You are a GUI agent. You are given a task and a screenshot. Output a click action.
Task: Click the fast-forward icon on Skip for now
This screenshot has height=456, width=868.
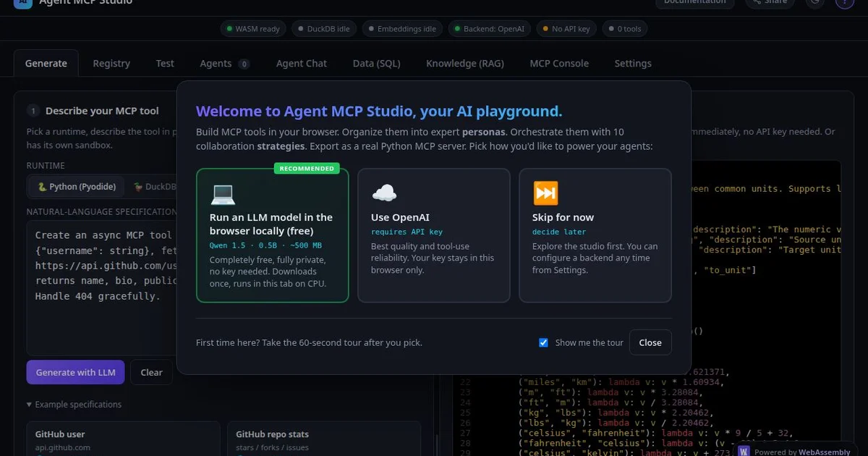click(x=545, y=193)
